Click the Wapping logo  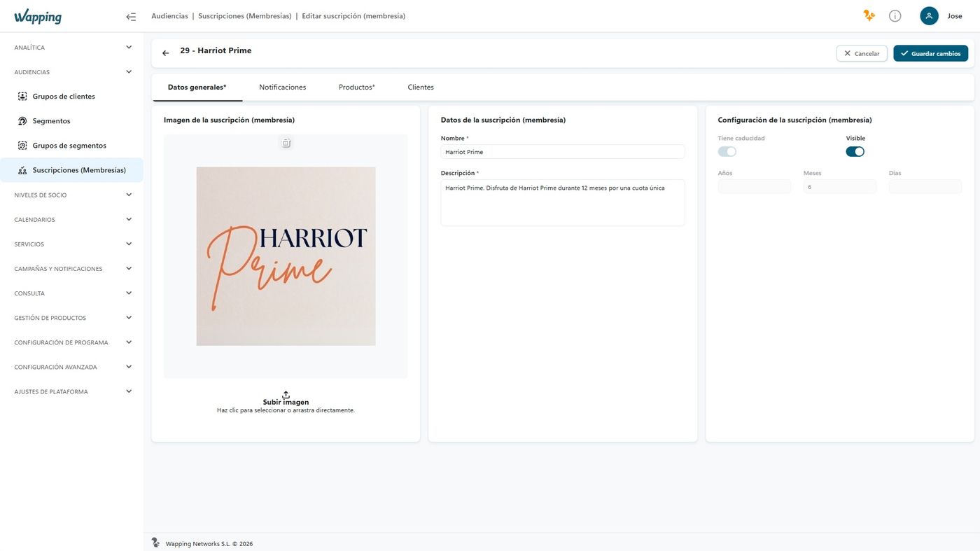pyautogui.click(x=38, y=17)
